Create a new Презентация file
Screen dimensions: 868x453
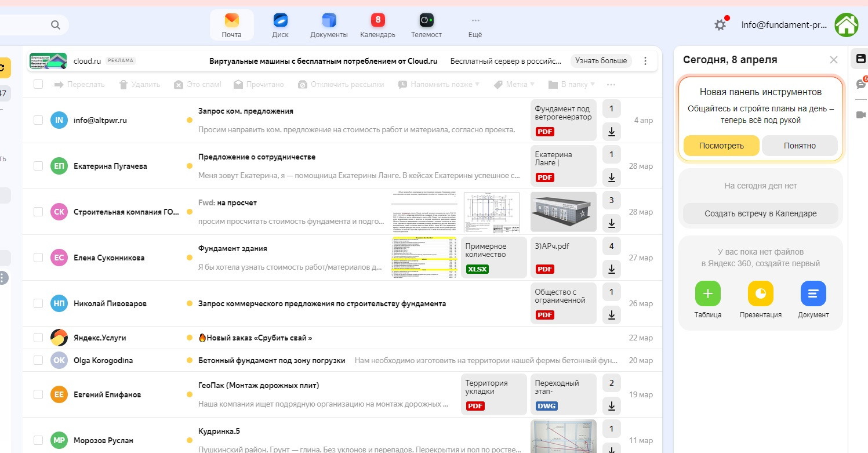(761, 300)
